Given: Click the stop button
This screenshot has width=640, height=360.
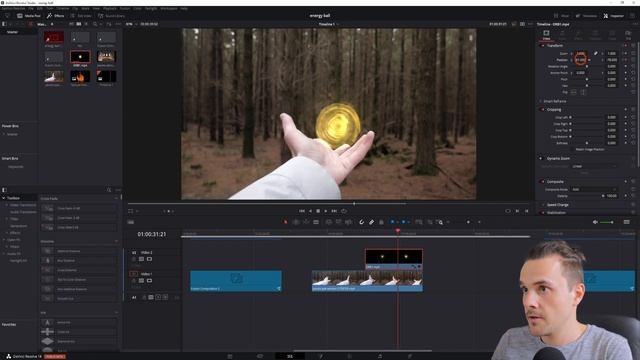Looking at the screenshot, I should [318, 211].
